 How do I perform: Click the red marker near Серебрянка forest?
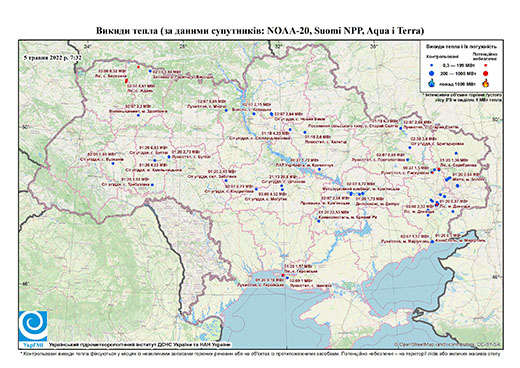(x=439, y=170)
